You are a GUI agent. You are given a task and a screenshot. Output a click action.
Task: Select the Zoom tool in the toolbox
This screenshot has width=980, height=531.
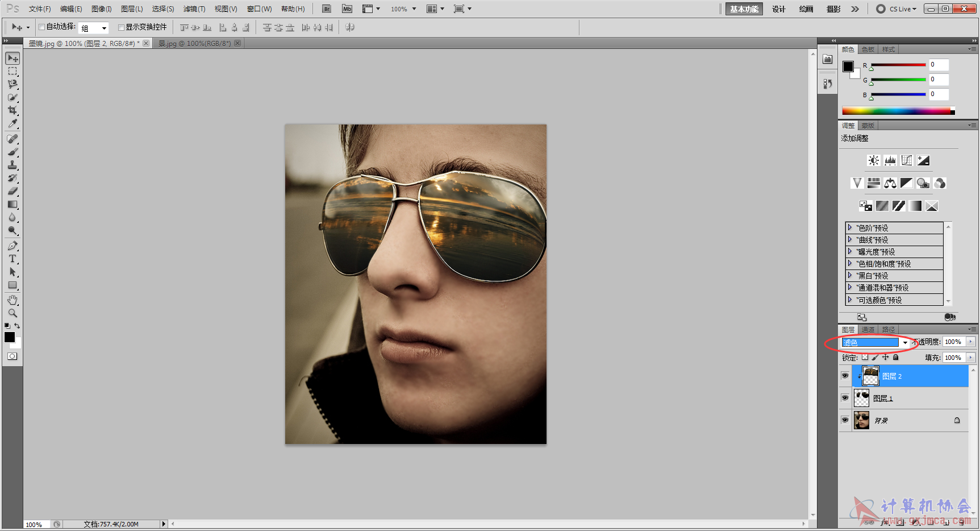point(12,313)
